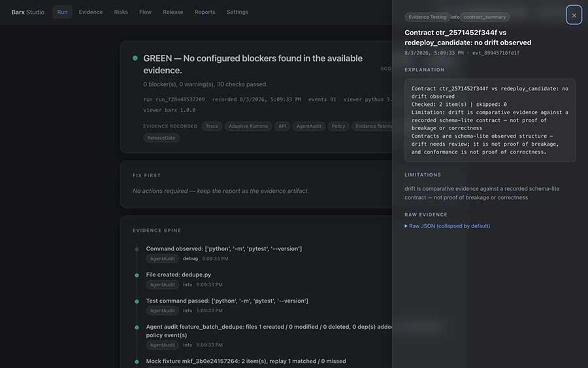The image size is (588, 368).
Task: Click the contract_summary tag in side panel
Action: (x=485, y=17)
